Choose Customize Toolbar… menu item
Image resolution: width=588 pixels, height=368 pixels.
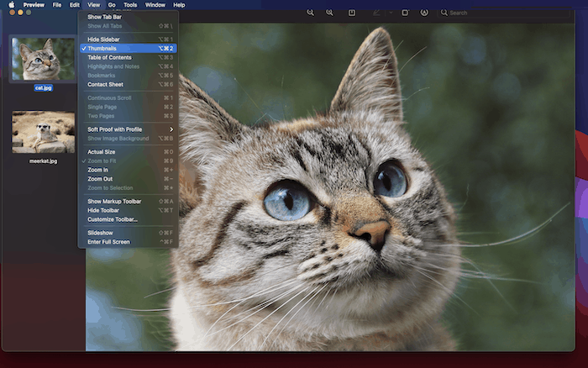tap(128, 219)
